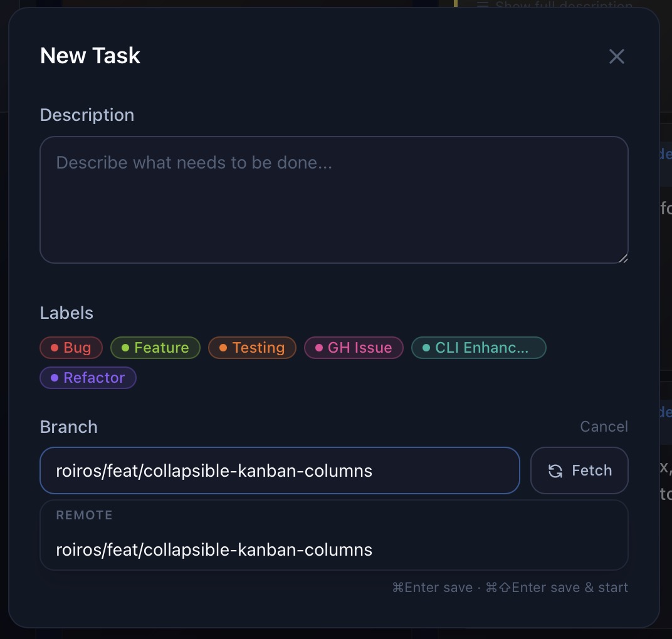Apply the GH Issue label

pyautogui.click(x=354, y=347)
